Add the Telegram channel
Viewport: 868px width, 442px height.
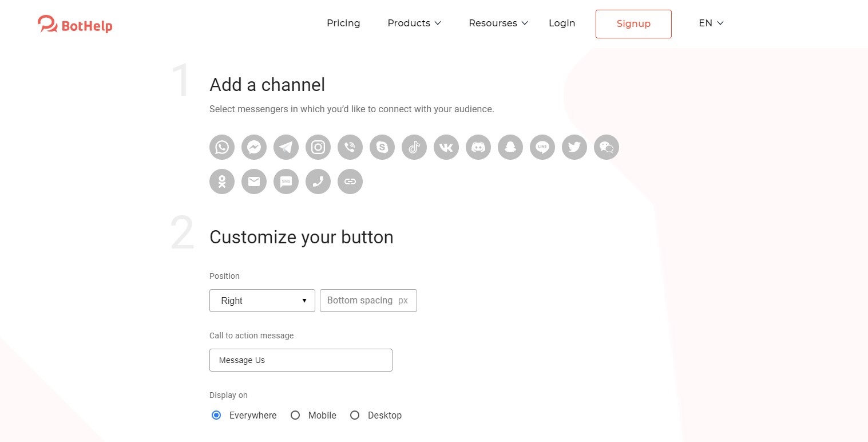pyautogui.click(x=286, y=147)
